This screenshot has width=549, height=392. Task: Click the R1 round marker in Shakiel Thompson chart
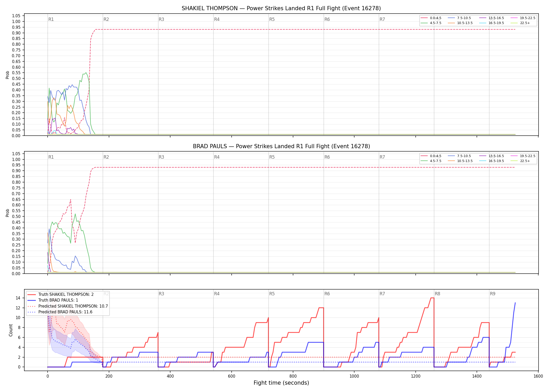(51, 19)
